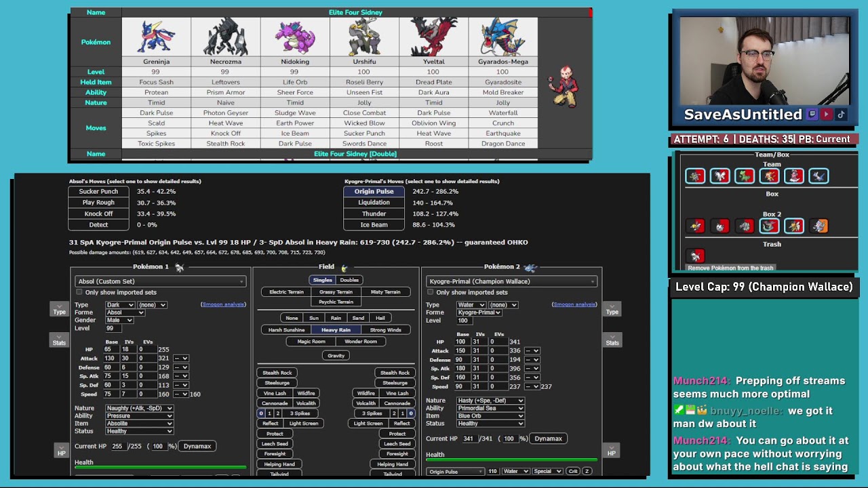The width and height of the screenshot is (868, 488).
Task: Open the left side HP tab
Action: (61, 451)
